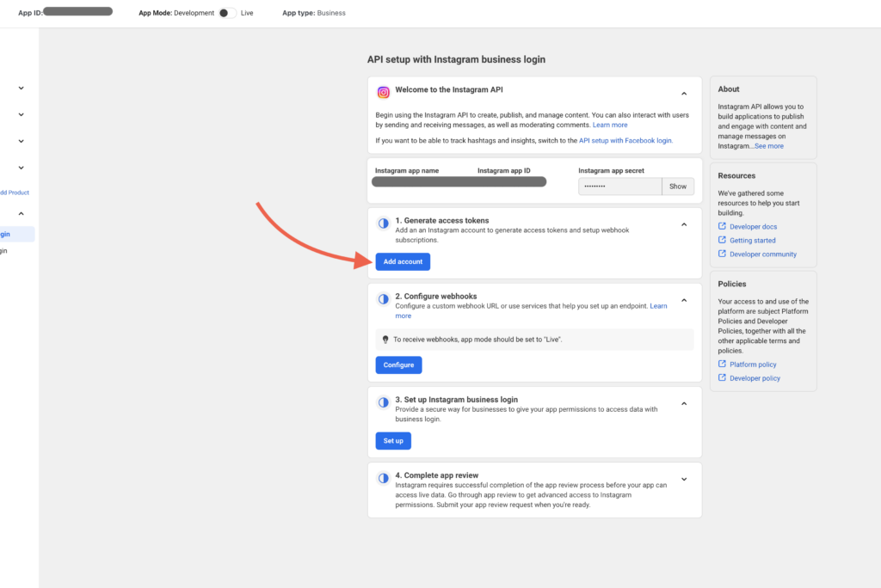Collapse the Configure webhooks section
Screen dimensions: 881x588
pyautogui.click(x=684, y=300)
